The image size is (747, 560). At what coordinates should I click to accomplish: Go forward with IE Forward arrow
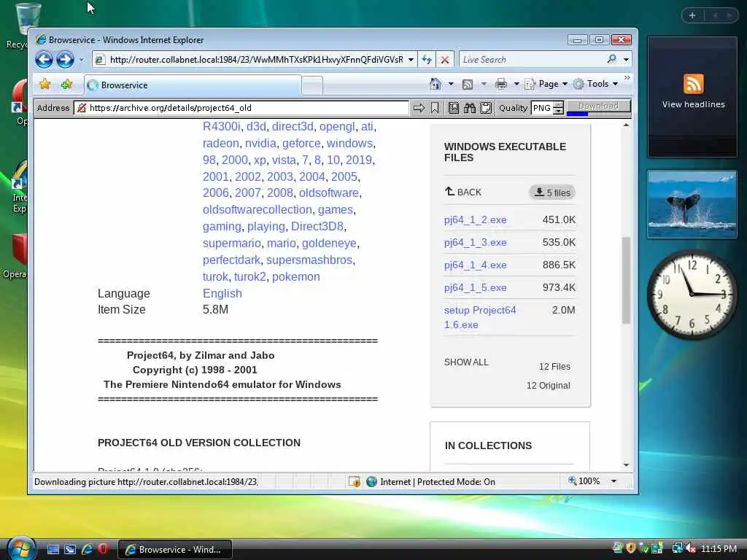pos(65,60)
